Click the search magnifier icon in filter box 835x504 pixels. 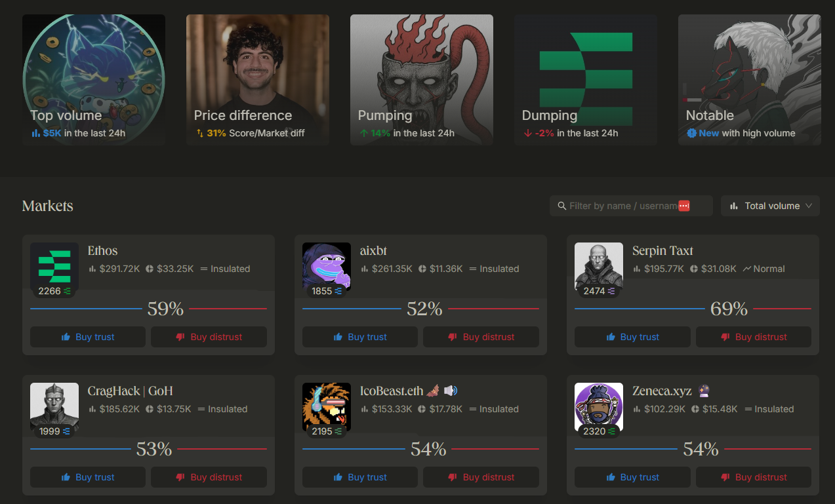[x=561, y=206]
